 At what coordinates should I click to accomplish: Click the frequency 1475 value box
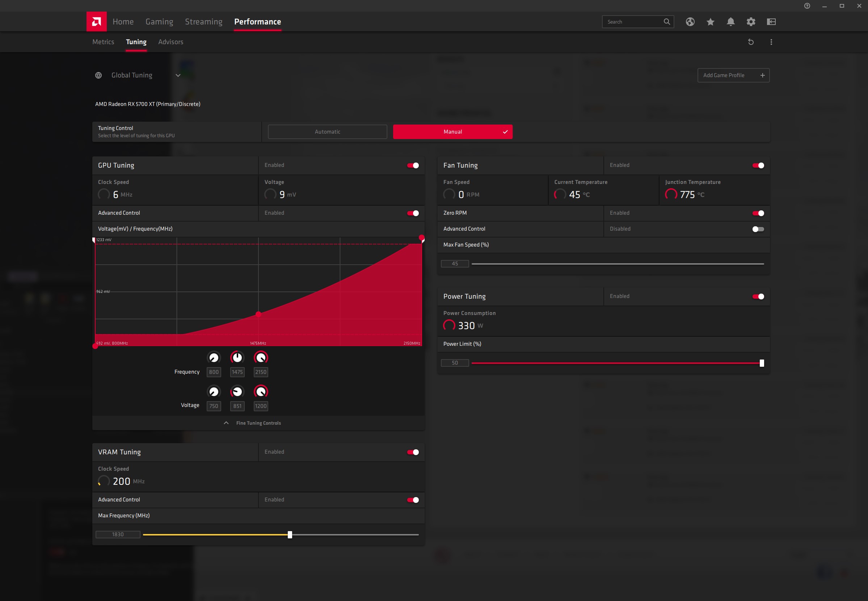click(x=237, y=372)
